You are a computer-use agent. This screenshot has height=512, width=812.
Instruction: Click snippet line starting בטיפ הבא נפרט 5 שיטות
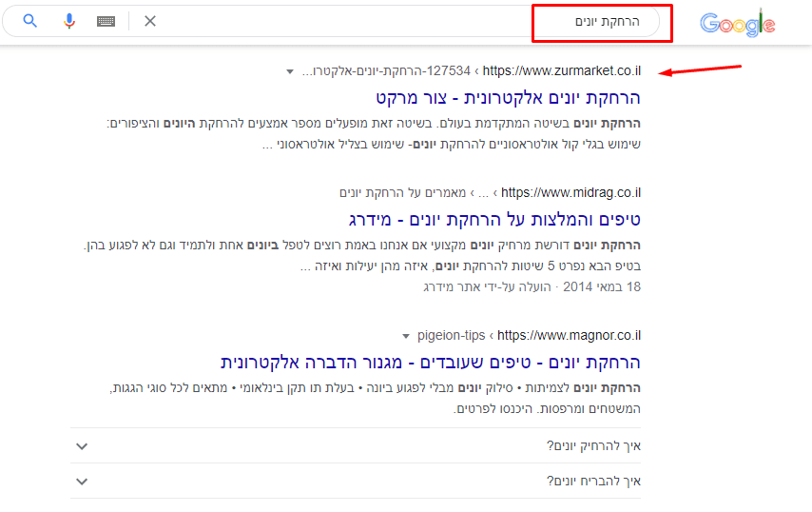(471, 266)
